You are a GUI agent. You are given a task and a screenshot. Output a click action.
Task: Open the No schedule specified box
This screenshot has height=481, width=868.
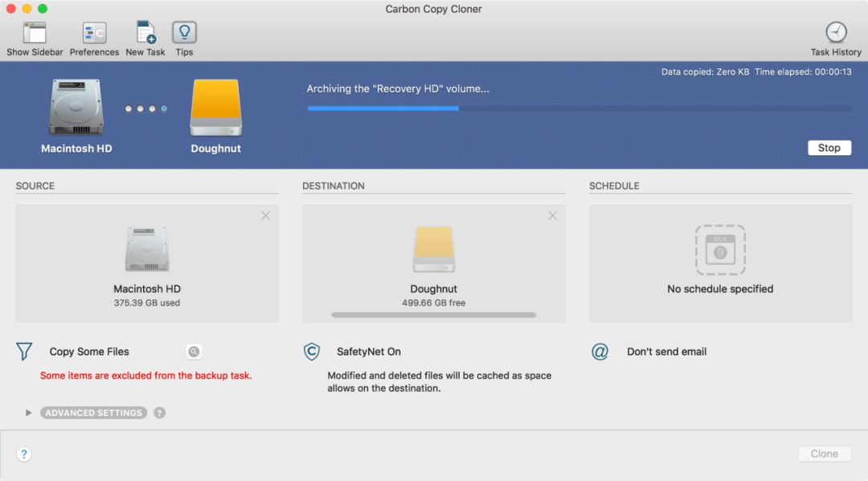click(720, 264)
